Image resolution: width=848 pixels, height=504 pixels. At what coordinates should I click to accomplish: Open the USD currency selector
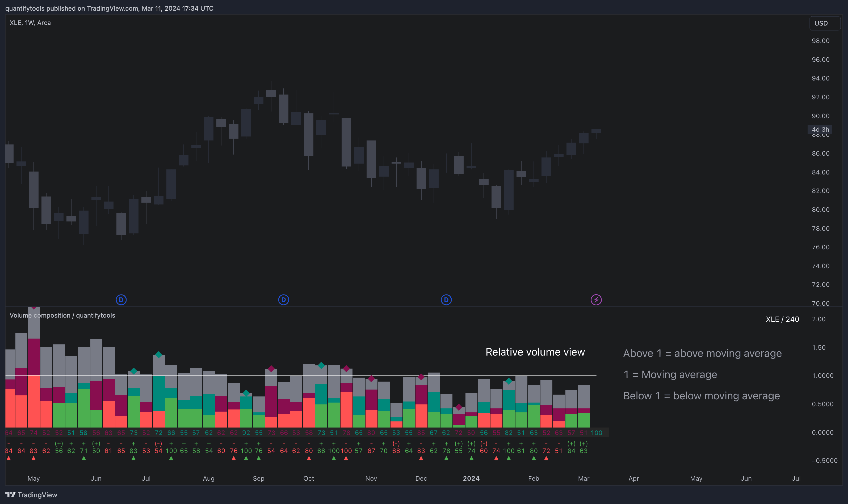tap(821, 23)
